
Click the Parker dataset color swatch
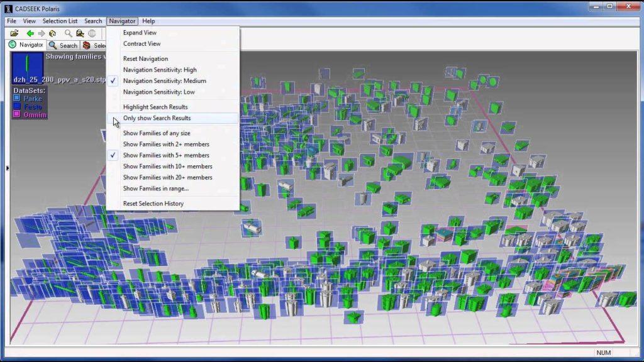coord(17,99)
